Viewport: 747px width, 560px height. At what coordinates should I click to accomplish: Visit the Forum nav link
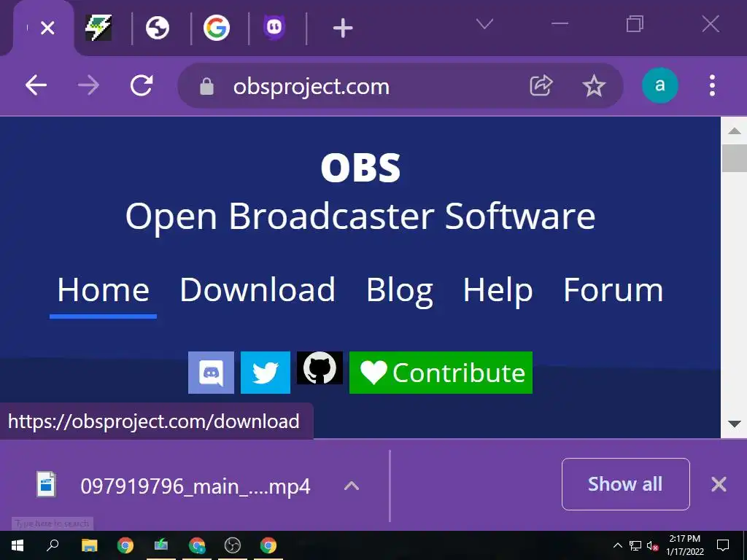coord(613,290)
